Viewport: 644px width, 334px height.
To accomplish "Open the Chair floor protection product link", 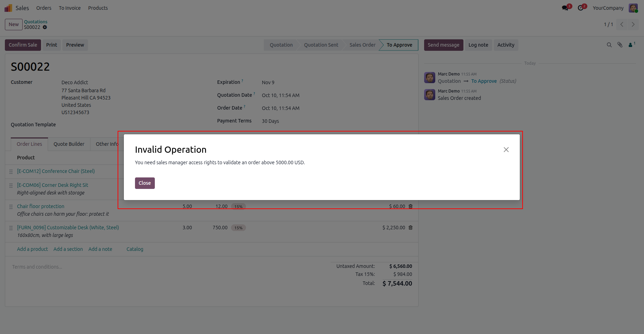I will (41, 206).
